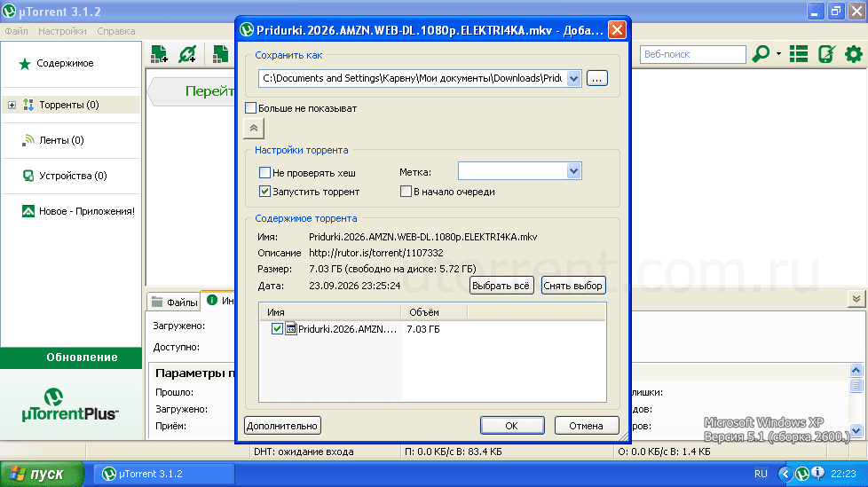Click the remote access toolbar icon

tap(826, 54)
